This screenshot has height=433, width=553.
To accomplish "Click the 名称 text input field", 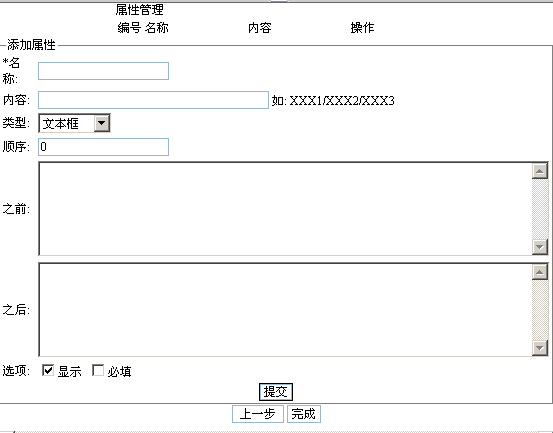I will (x=103, y=71).
